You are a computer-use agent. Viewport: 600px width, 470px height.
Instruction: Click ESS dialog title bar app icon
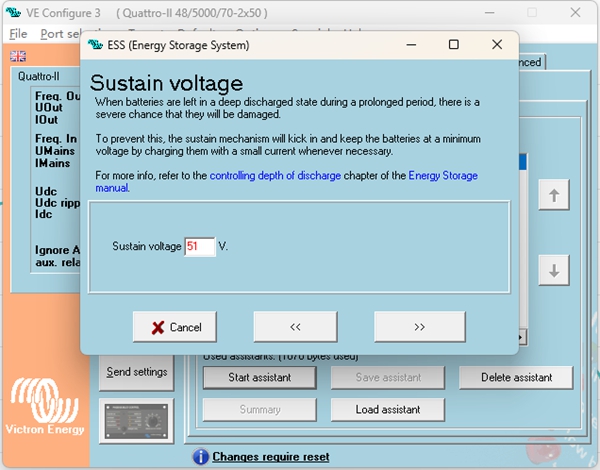coord(95,45)
